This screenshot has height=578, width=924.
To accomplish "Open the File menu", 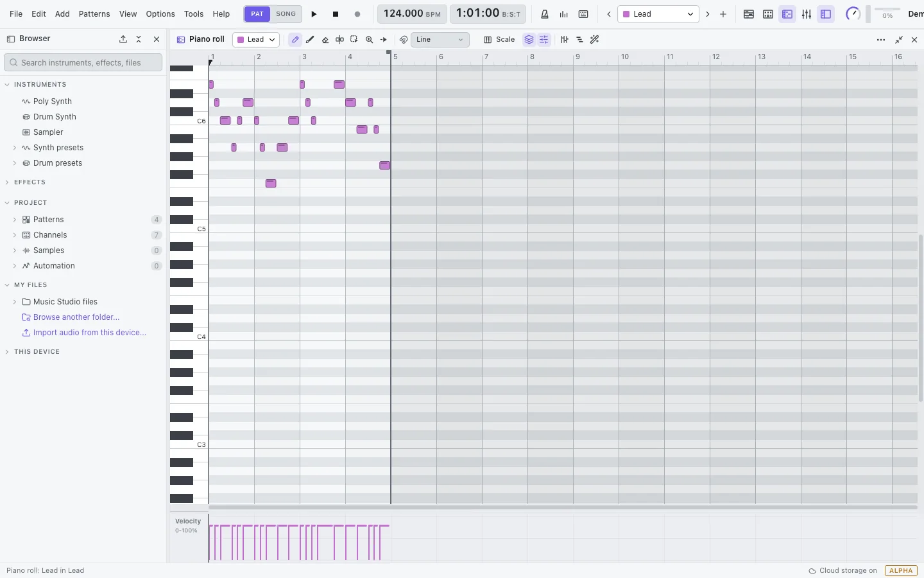I will 16,14.
